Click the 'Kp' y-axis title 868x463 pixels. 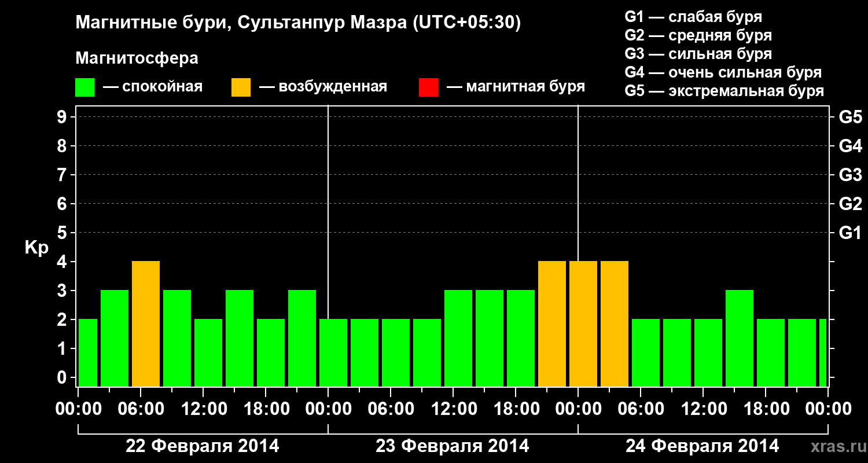[x=37, y=248]
